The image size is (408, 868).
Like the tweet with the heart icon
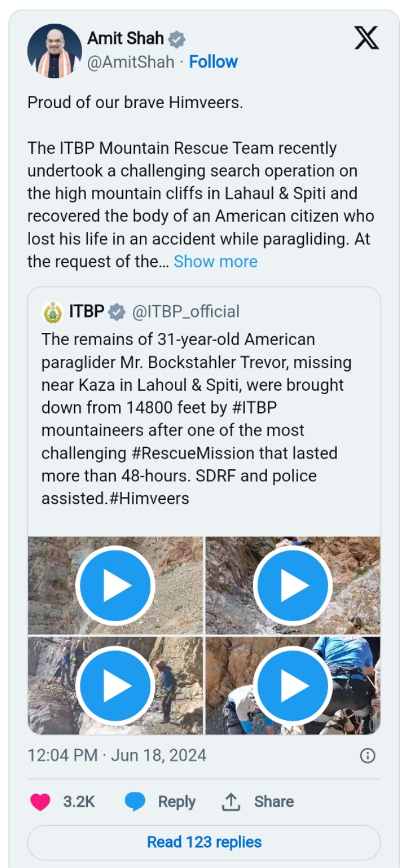[x=40, y=802]
